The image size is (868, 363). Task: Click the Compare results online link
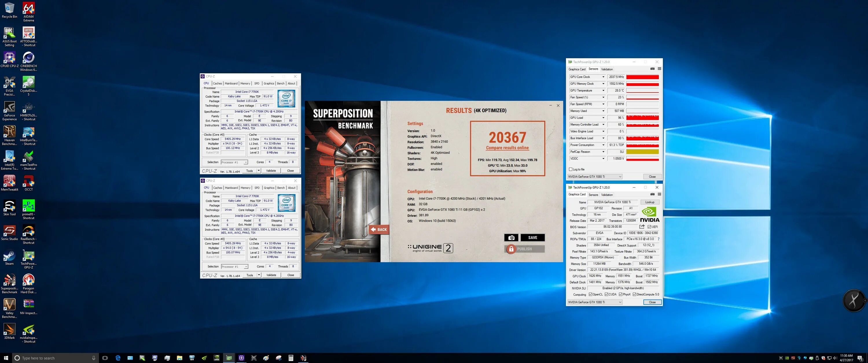(507, 148)
